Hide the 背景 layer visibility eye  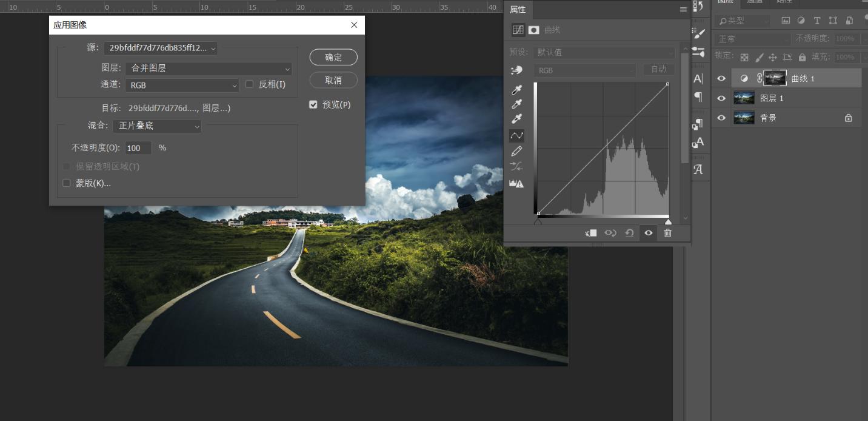[x=721, y=117]
